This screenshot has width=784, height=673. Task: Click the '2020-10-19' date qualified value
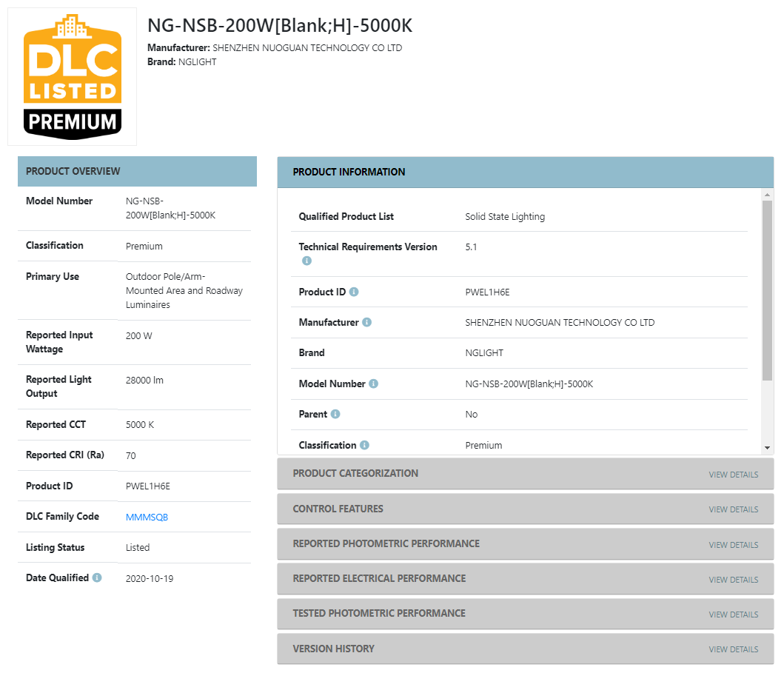pyautogui.click(x=150, y=579)
